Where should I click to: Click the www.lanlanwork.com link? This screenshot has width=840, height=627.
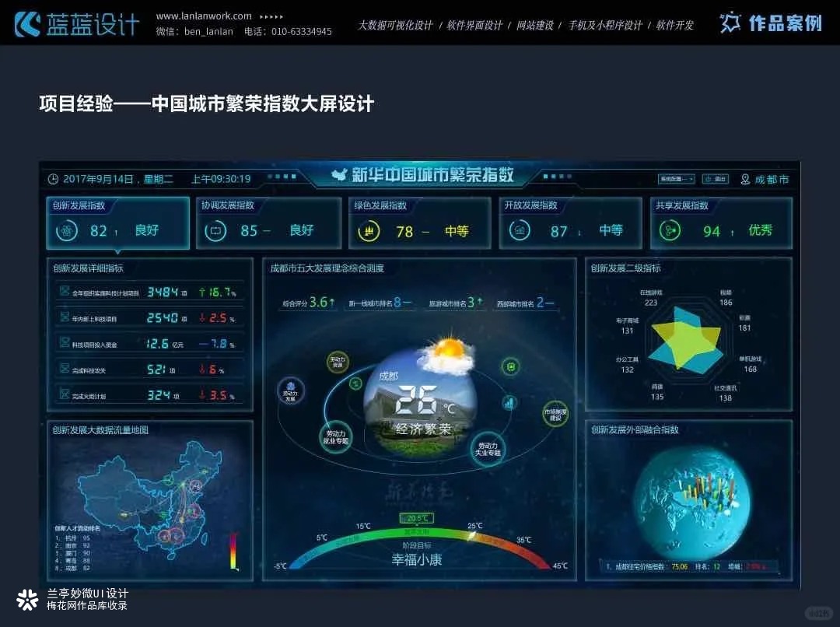pos(204,16)
